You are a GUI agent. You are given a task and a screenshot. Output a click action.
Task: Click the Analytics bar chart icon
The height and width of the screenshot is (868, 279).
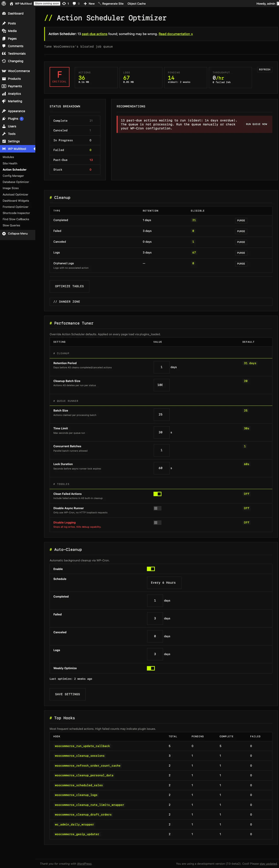click(4, 94)
